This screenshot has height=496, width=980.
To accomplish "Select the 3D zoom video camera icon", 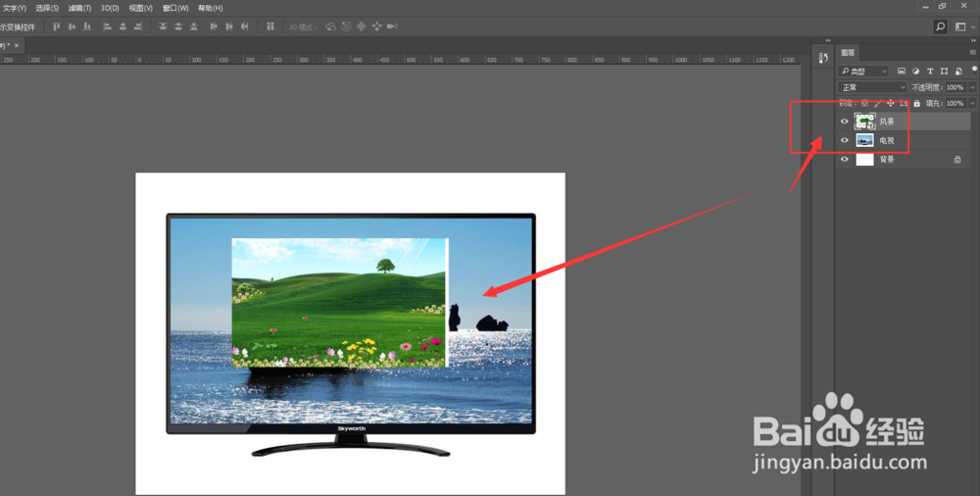I will tap(393, 26).
